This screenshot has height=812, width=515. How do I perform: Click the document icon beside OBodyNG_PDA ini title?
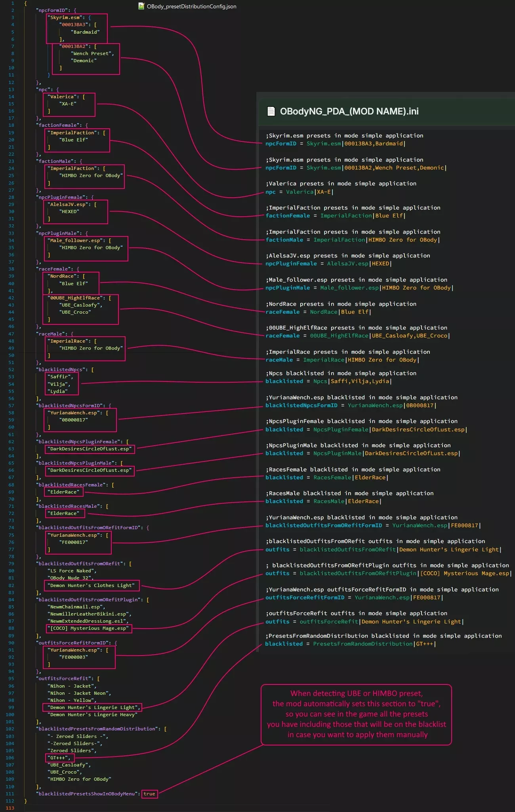271,111
